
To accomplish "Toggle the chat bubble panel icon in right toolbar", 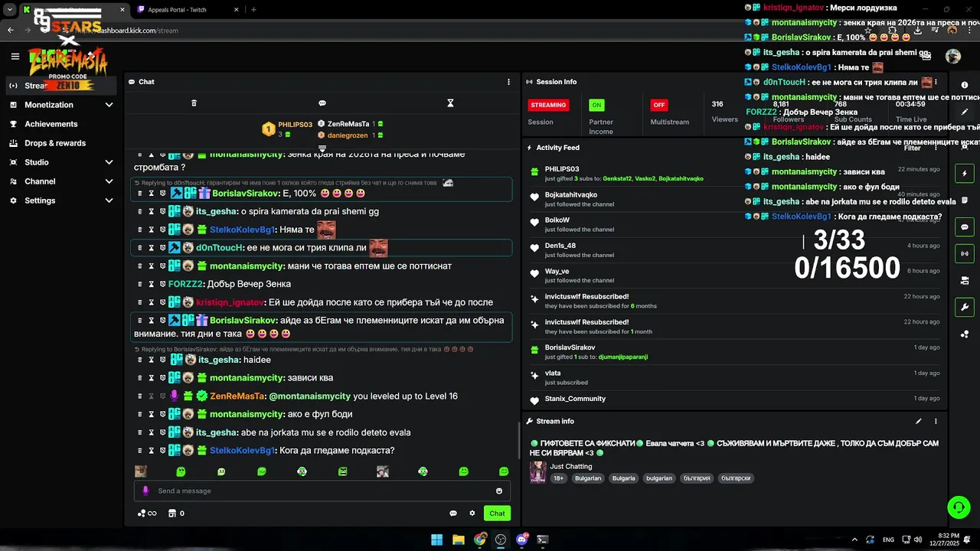I will (x=965, y=227).
